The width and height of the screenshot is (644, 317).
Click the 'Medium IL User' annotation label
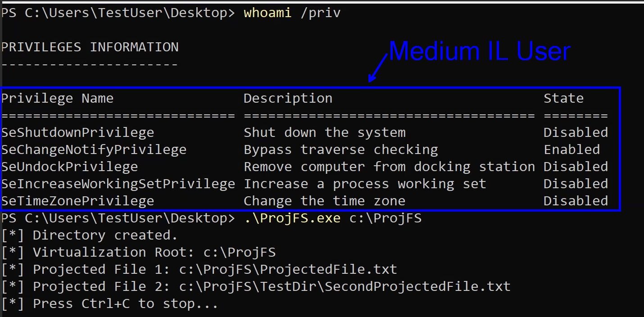[480, 51]
